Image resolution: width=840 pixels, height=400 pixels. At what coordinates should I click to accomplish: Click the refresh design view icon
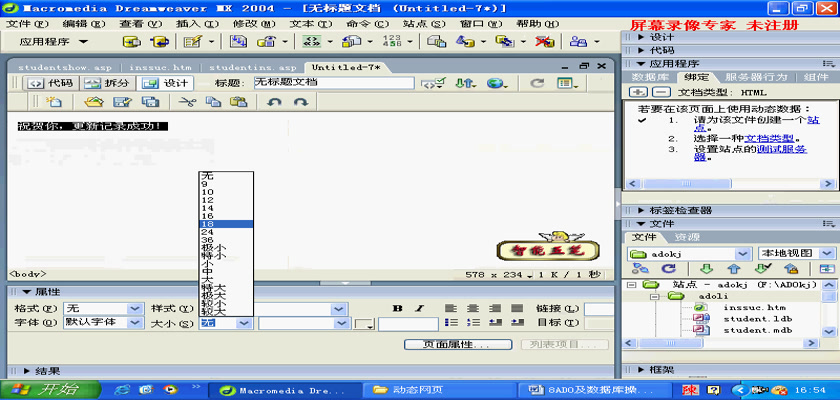tap(537, 83)
